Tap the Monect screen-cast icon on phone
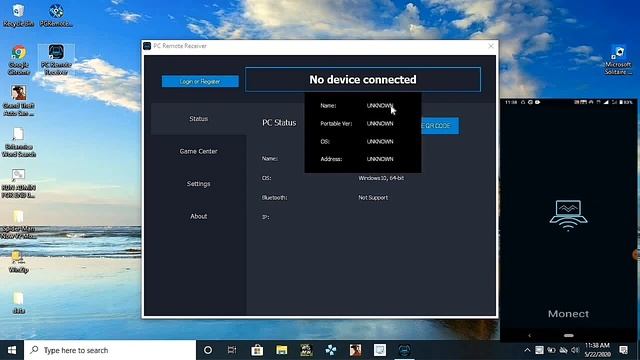The image size is (640, 360). click(x=568, y=216)
